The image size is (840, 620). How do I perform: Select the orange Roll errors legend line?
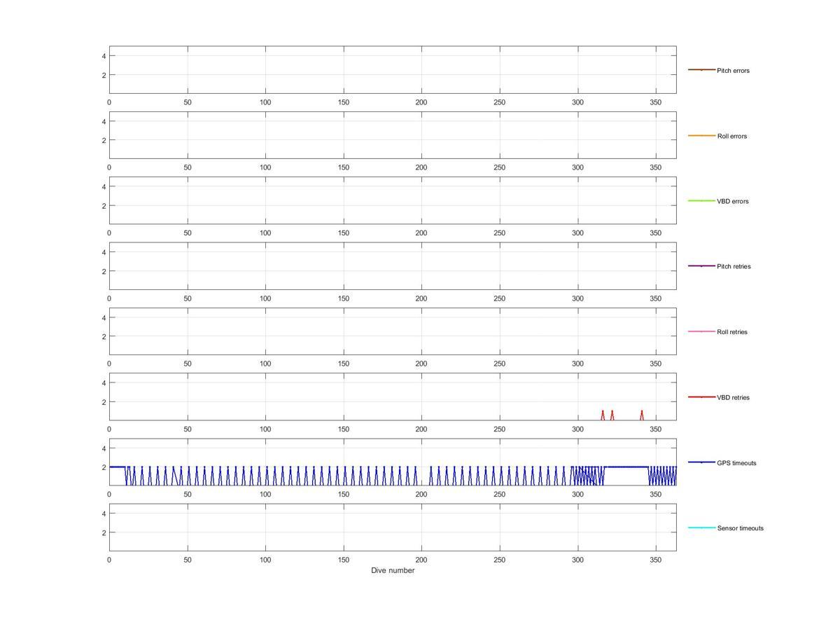click(701, 135)
